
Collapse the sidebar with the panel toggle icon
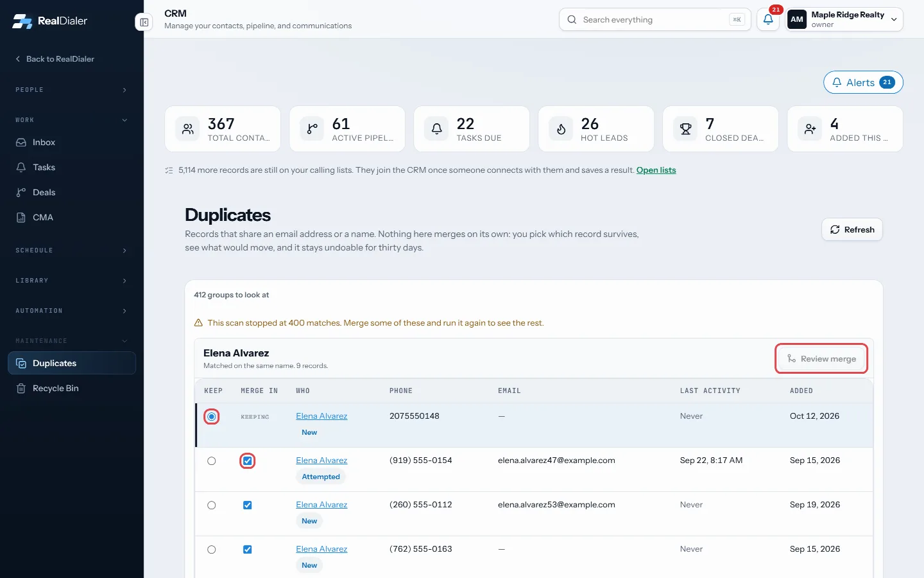[x=144, y=22]
